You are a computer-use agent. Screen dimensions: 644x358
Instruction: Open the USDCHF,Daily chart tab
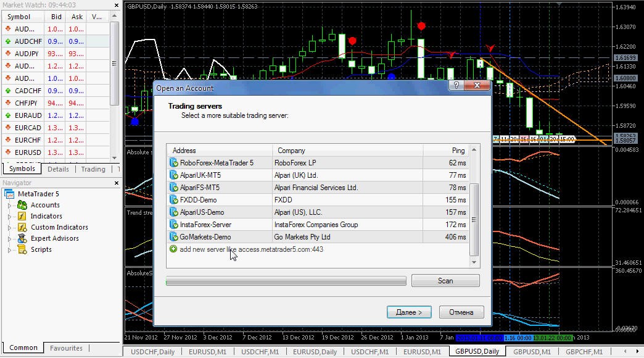pyautogui.click(x=153, y=352)
